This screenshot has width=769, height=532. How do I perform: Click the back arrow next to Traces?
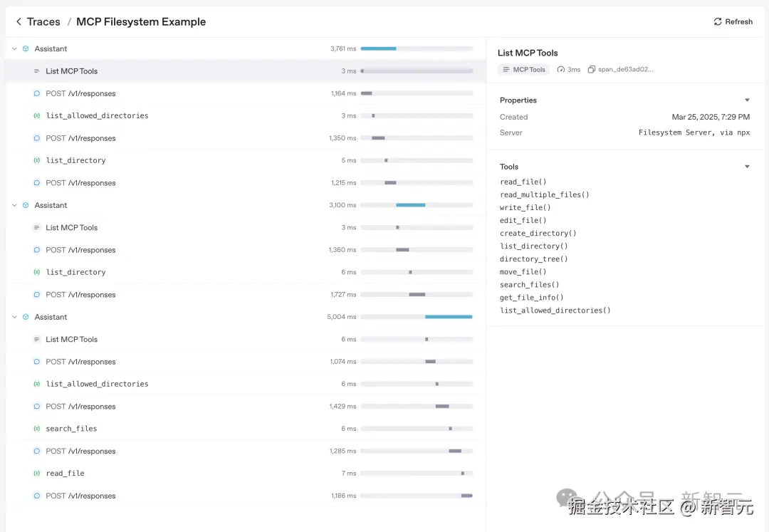(19, 22)
